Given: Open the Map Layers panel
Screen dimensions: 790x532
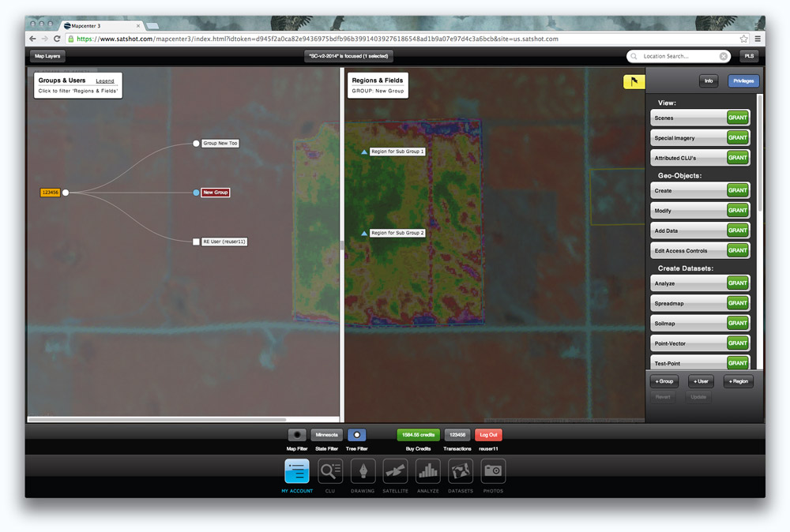Looking at the screenshot, I should tap(47, 56).
